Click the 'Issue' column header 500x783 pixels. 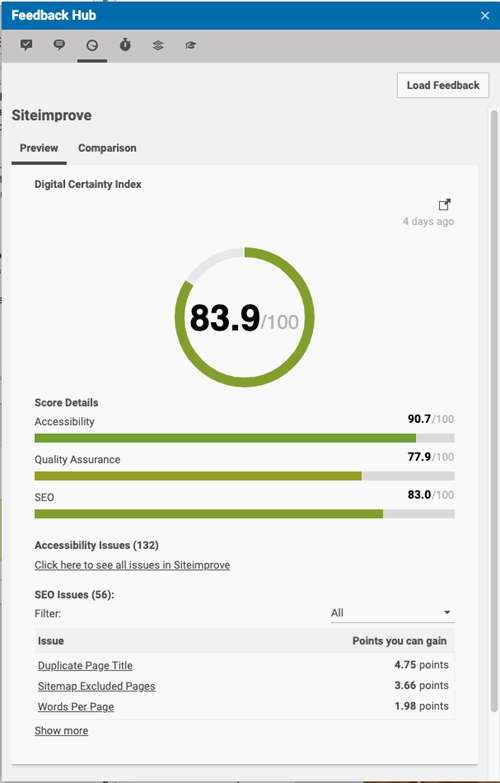(x=51, y=641)
